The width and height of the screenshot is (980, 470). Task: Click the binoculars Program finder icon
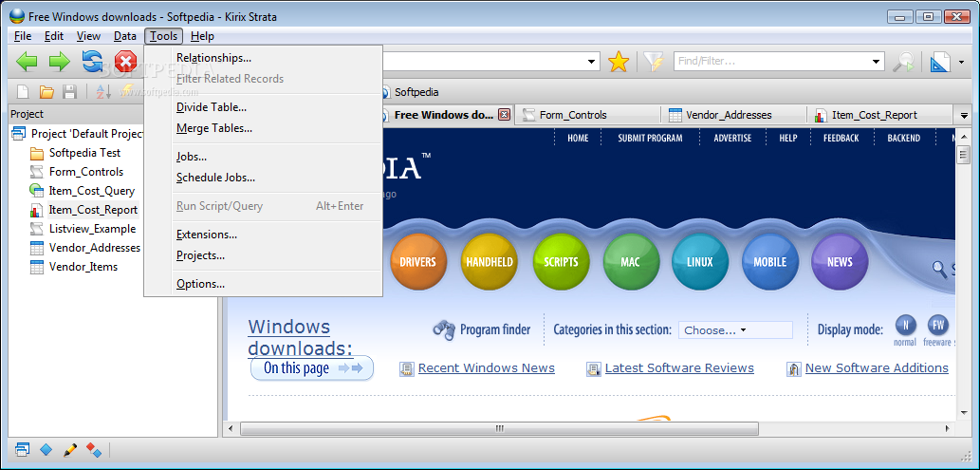click(x=444, y=329)
